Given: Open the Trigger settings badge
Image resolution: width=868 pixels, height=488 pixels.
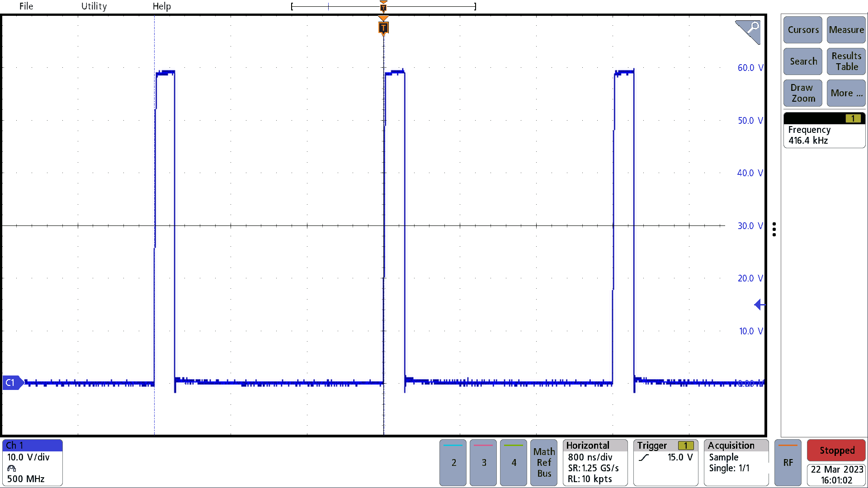Looking at the screenshot, I should click(666, 463).
